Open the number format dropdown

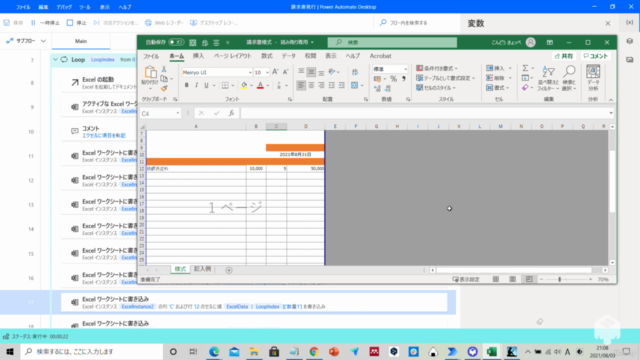click(x=405, y=69)
